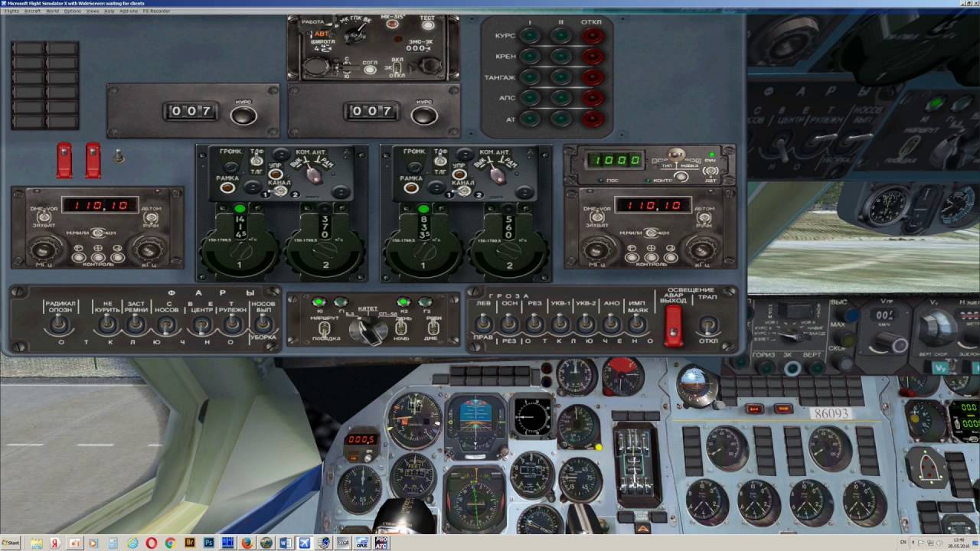This screenshot has width=980, height=551.
Task: Open the Add-ons menu
Action: point(129,11)
